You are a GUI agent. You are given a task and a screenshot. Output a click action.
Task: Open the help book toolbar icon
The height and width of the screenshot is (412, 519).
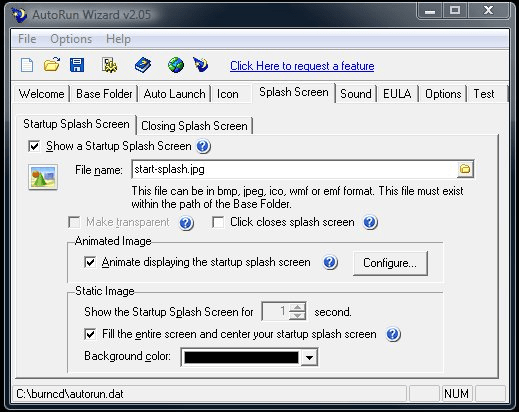point(143,65)
